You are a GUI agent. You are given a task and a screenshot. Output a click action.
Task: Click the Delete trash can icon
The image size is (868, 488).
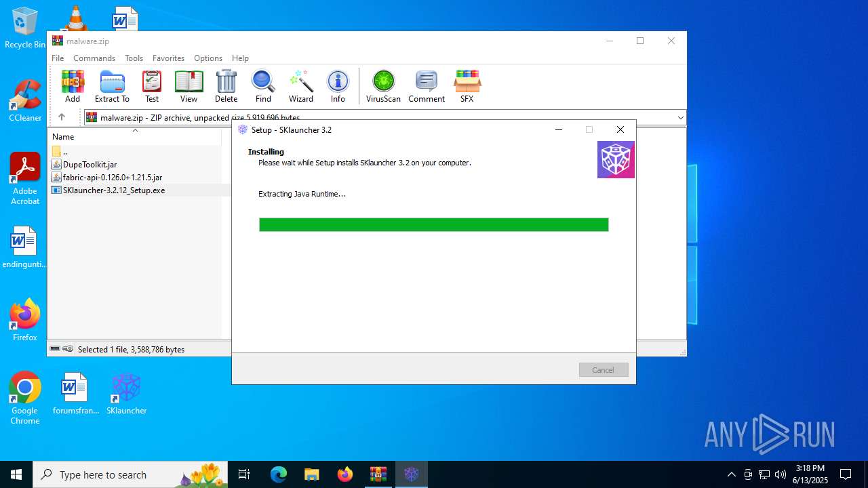(226, 86)
